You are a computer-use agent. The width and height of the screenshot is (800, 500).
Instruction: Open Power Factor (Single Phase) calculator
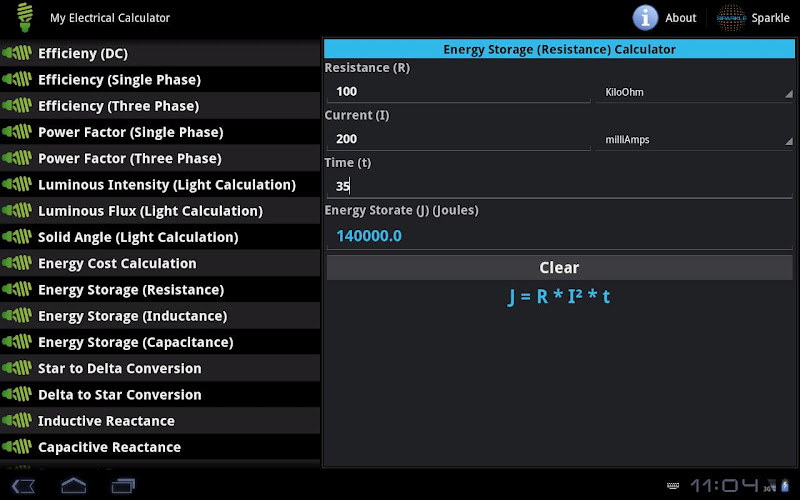pyautogui.click(x=160, y=132)
